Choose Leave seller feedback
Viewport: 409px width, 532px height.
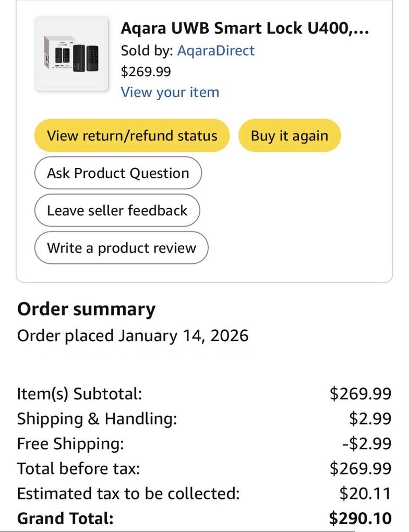click(x=117, y=210)
